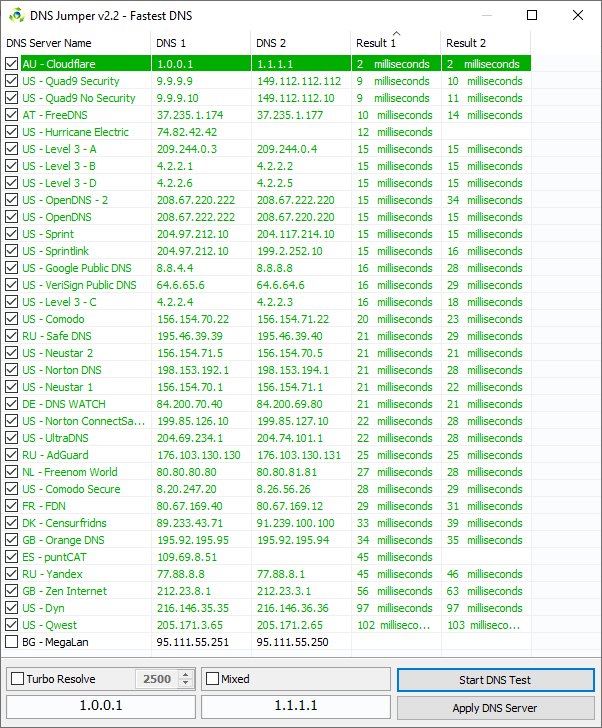Click DNS 2 address 95.111.55.250

pyautogui.click(x=292, y=642)
